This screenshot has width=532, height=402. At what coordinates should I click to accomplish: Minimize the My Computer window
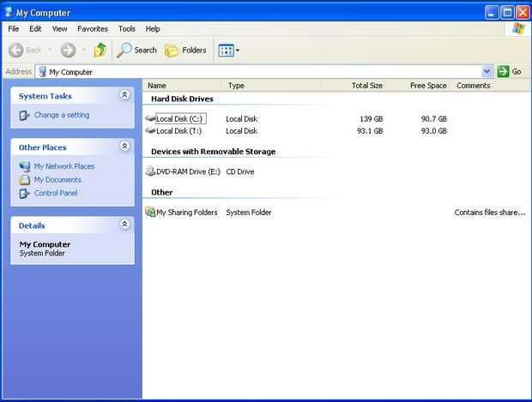(492, 13)
